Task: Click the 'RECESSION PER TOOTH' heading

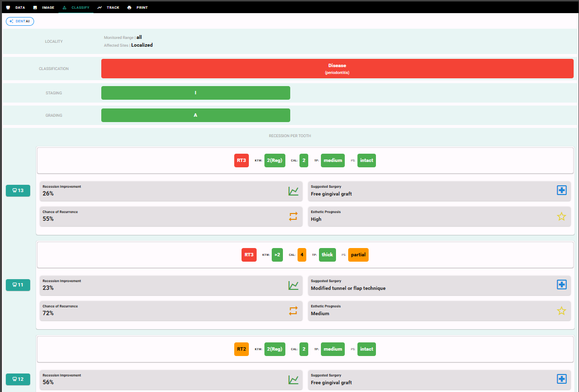Action: 290,136
